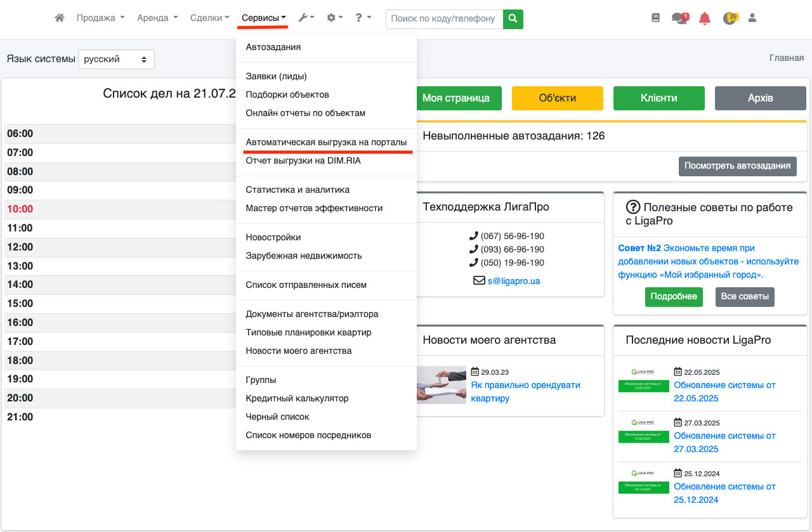Open the question mark help menu

click(363, 18)
